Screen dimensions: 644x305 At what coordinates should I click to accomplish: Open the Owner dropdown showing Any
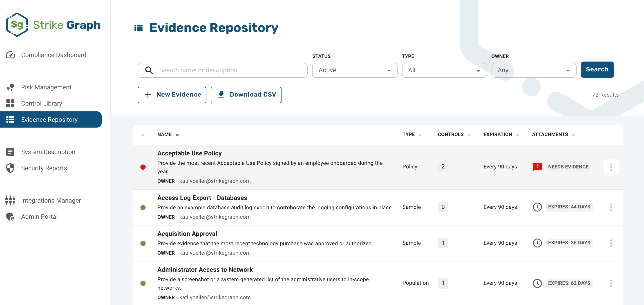[x=534, y=71]
